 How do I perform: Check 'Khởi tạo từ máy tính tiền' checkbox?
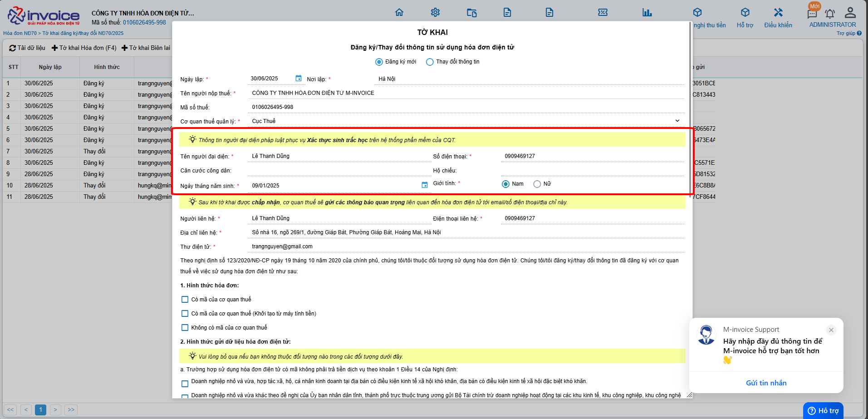click(x=185, y=314)
